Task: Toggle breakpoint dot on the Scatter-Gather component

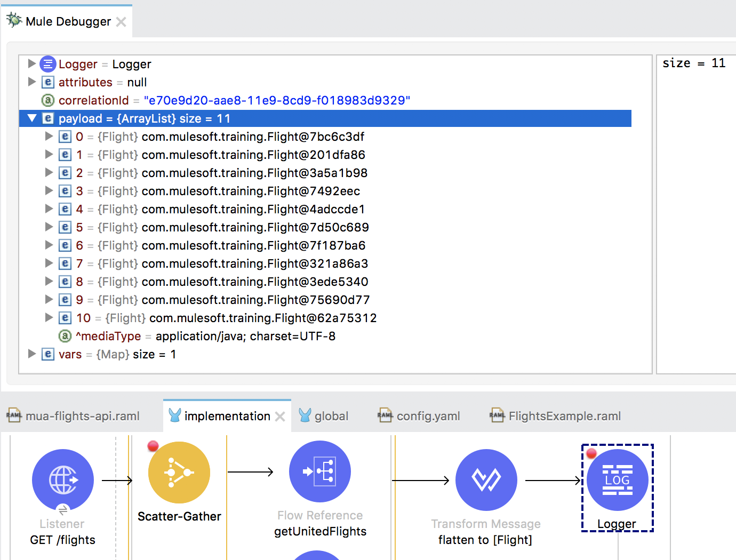Action: 153,446
